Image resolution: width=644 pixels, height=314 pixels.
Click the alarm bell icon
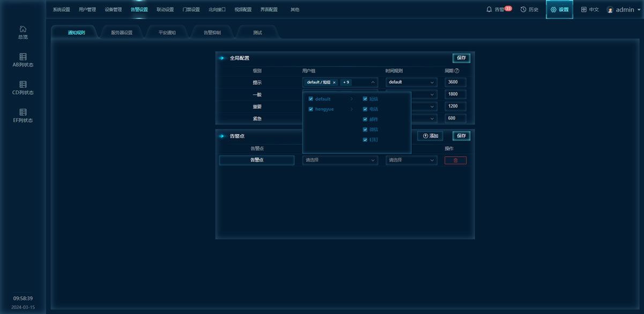point(489,10)
